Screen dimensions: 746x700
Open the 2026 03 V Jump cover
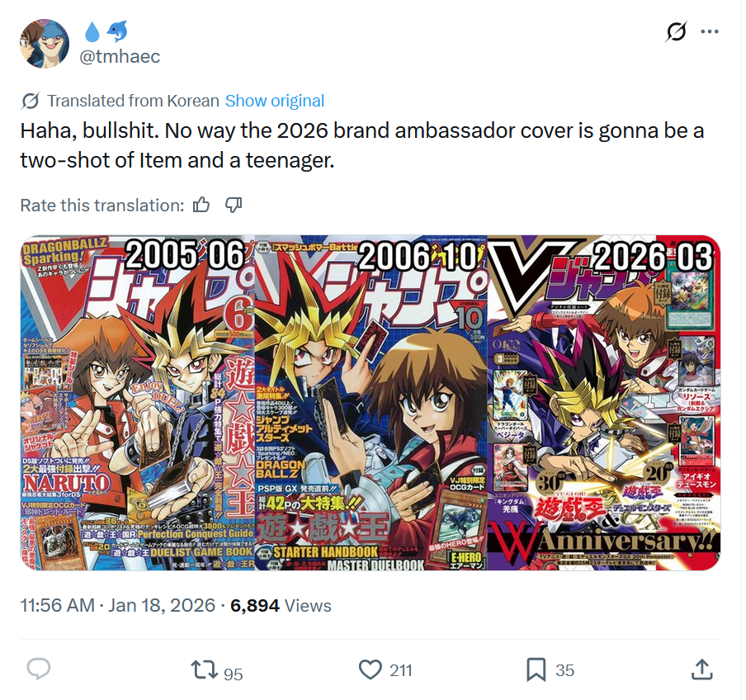point(604,403)
